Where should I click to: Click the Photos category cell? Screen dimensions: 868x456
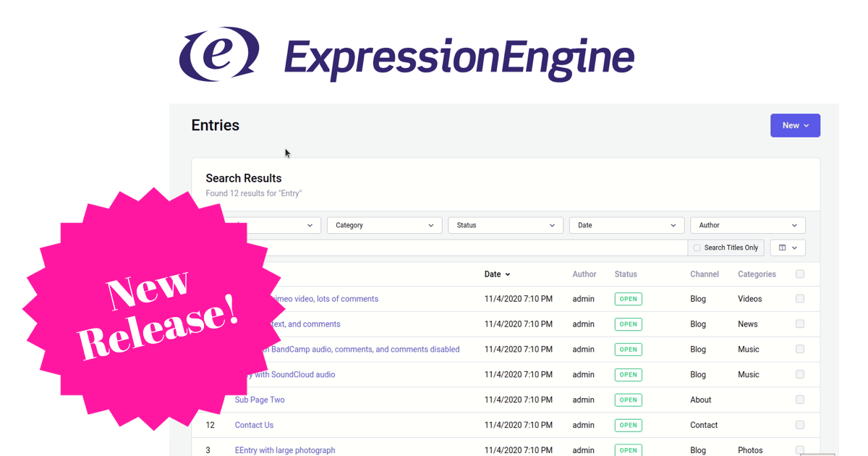(x=750, y=450)
